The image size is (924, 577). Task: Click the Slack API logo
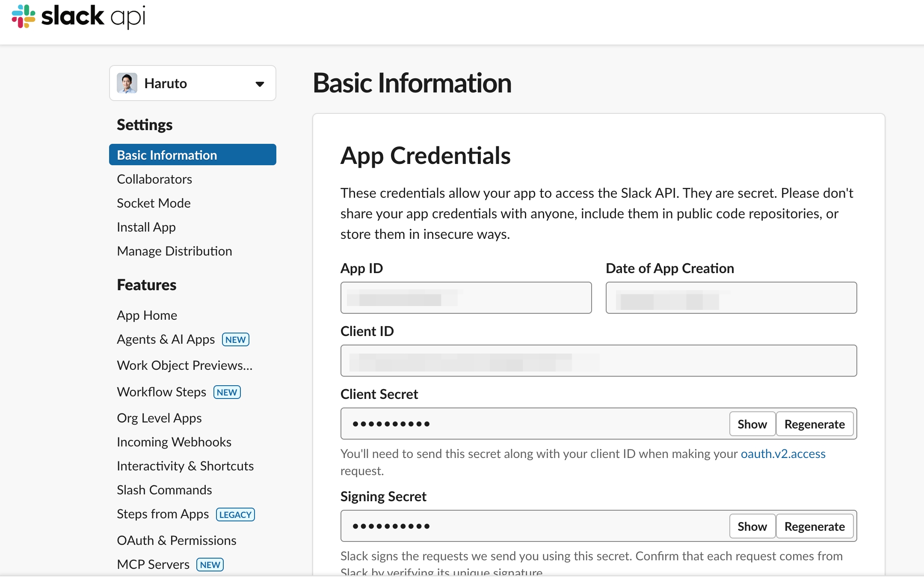tap(78, 16)
